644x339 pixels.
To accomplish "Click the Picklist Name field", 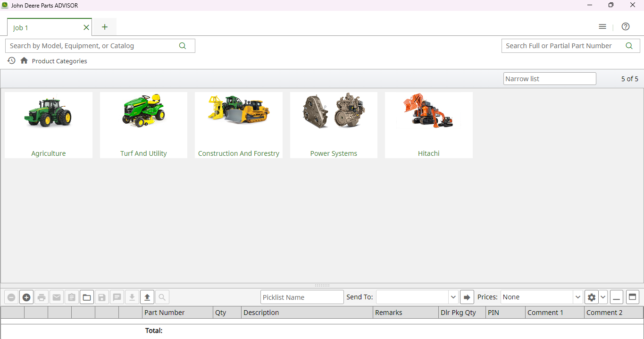I will (302, 297).
